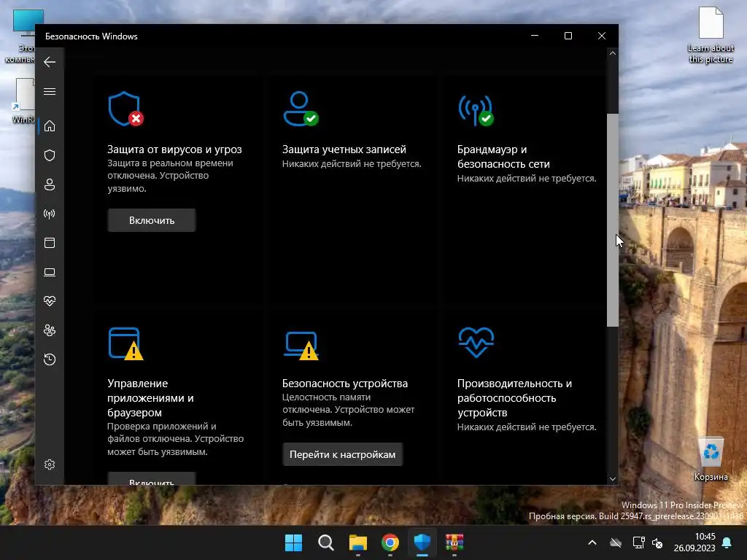Viewport: 747px width, 560px height.
Task: Click scrollbar up arrow in Security window
Action: (x=613, y=53)
